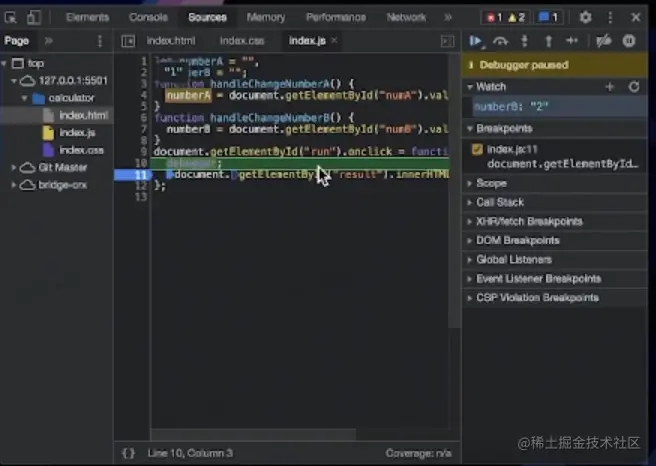Image resolution: width=656 pixels, height=466 pixels.
Task: Click the Coverage: n/a status
Action: pyautogui.click(x=418, y=453)
